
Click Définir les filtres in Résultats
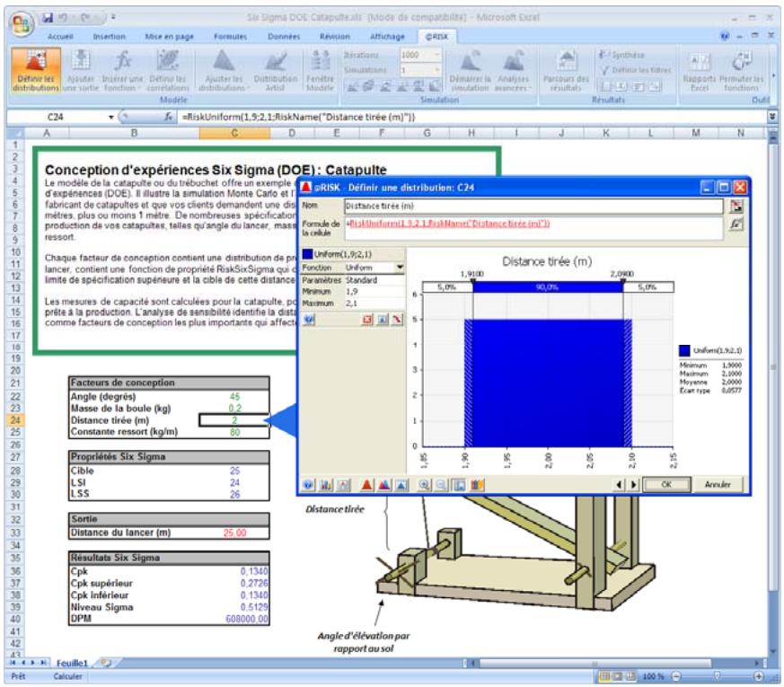(636, 70)
